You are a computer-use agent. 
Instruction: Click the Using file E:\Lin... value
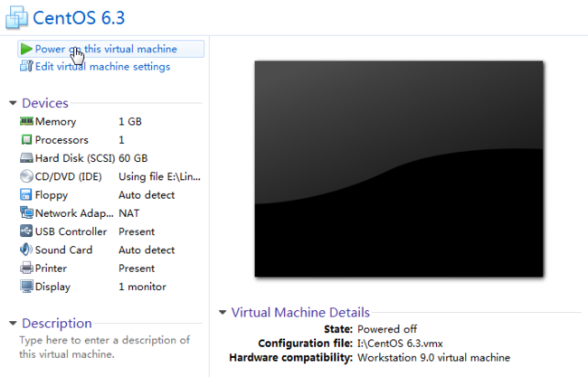click(160, 176)
